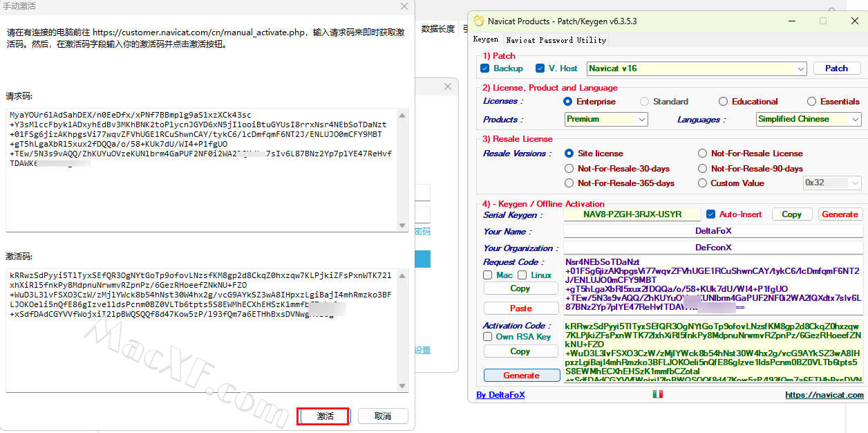The height and width of the screenshot is (433, 868).
Task: Select the Not-For-Resale-90-days option
Action: click(702, 169)
